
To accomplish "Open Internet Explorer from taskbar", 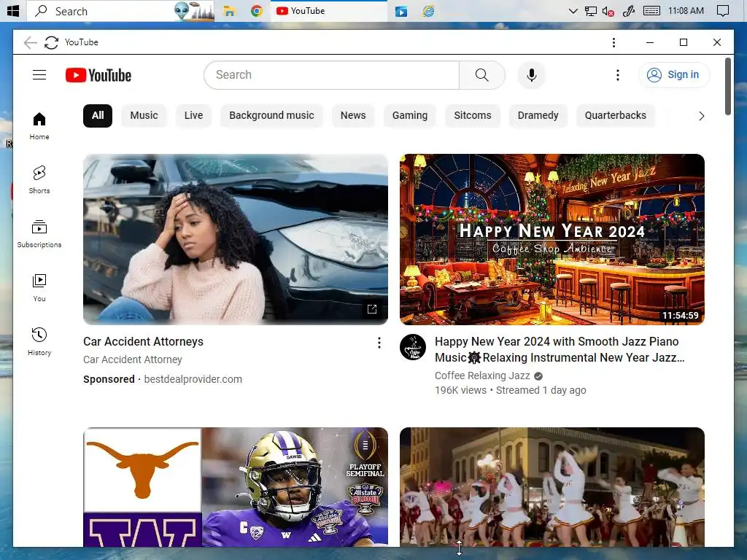I will (x=428, y=11).
